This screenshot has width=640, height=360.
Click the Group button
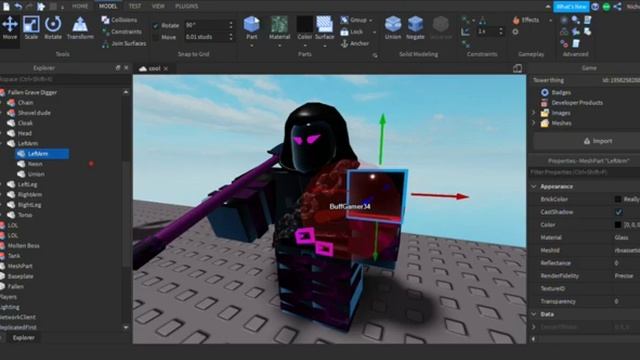[x=354, y=20]
